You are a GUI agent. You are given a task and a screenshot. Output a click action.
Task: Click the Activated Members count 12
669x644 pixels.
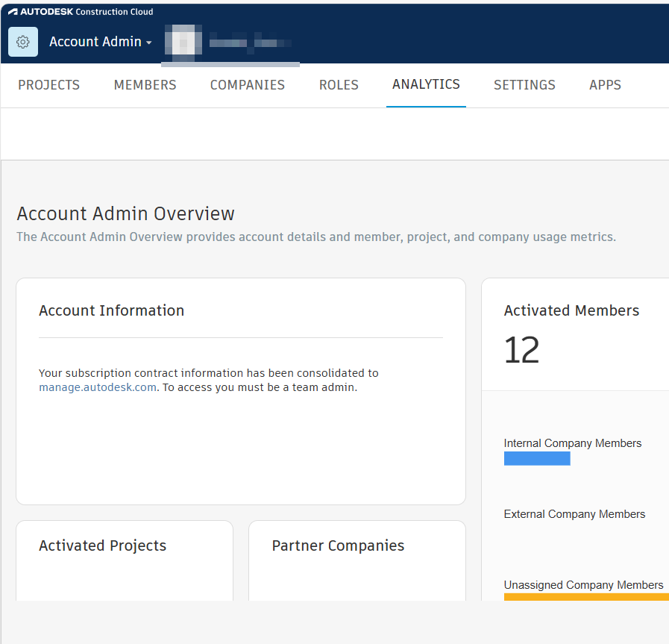pyautogui.click(x=522, y=350)
